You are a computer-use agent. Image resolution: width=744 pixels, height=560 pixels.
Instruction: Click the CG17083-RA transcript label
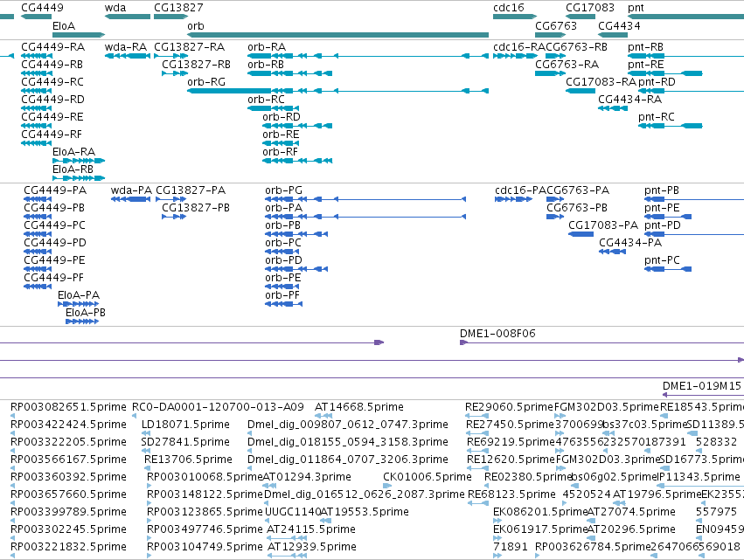601,82
